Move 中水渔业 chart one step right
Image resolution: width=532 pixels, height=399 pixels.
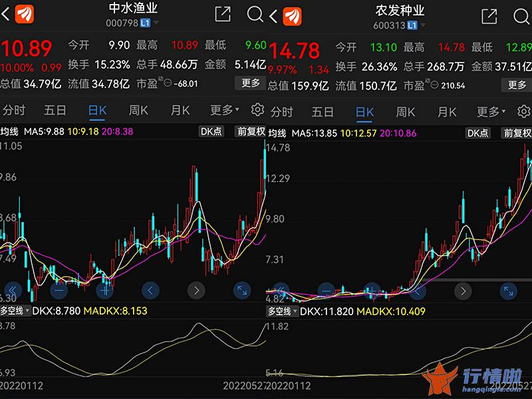pos(196,291)
